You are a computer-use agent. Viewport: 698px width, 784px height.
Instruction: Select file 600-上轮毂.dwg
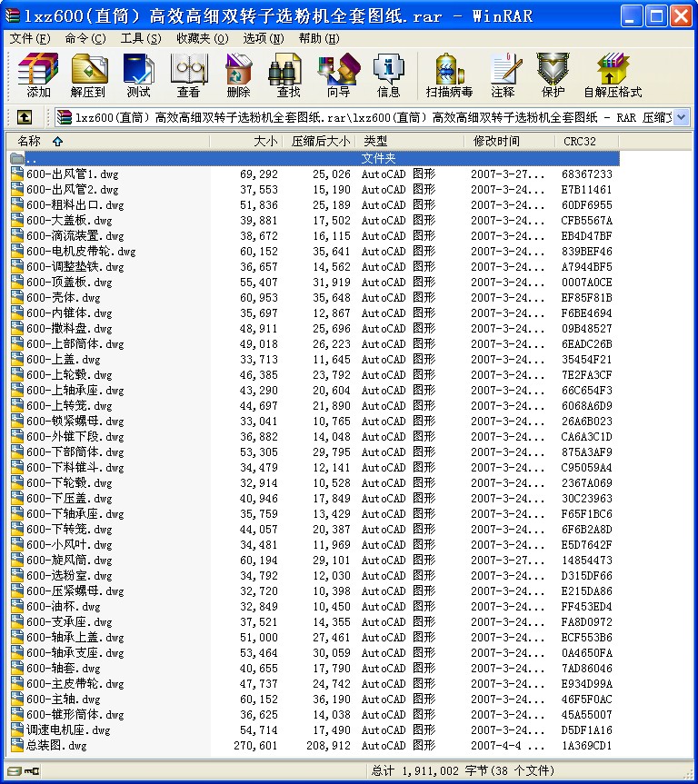pos(70,374)
